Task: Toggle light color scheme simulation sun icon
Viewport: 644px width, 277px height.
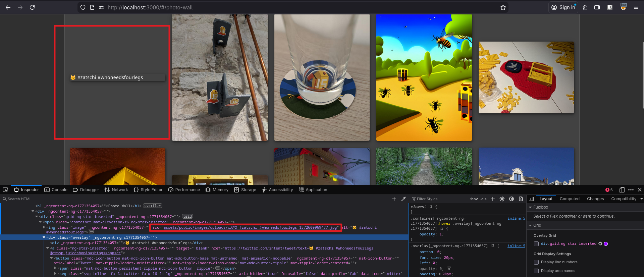Action: pos(502,199)
